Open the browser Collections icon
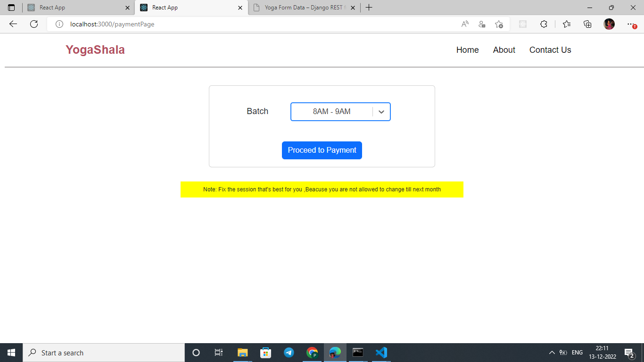This screenshot has height=362, width=644. pyautogui.click(x=587, y=24)
